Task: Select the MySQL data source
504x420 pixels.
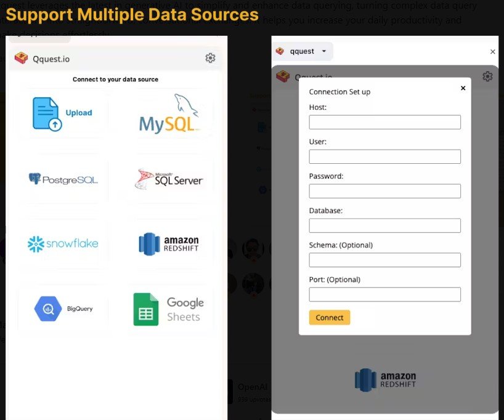Action: click(169, 114)
